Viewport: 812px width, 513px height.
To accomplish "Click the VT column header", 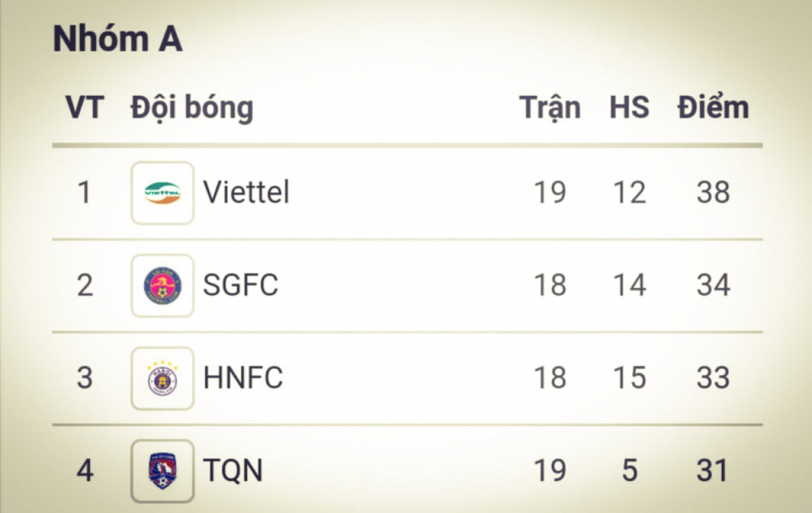I will 84,108.
